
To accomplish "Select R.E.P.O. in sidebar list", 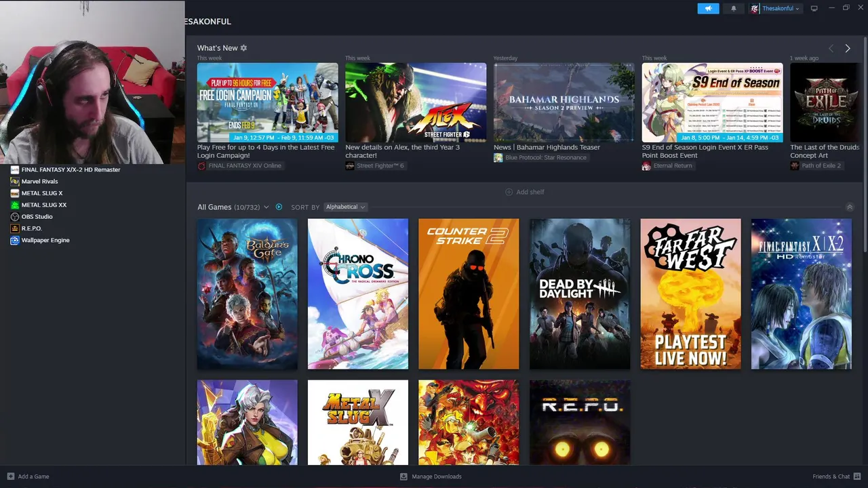I will point(92,228).
